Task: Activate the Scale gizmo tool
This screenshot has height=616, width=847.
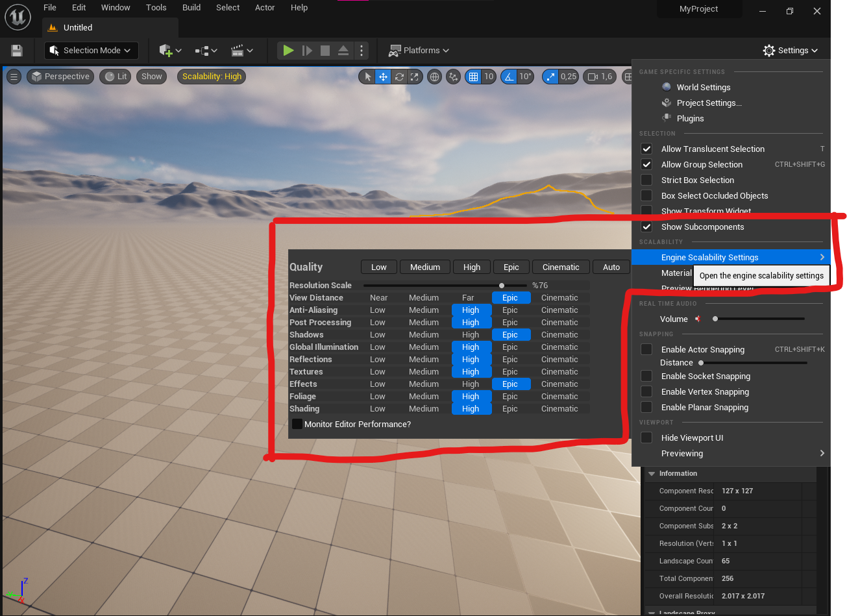Action: click(x=415, y=77)
